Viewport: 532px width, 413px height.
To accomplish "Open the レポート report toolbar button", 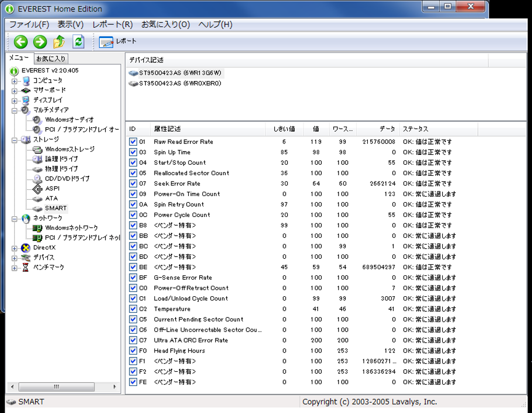I will coord(117,42).
